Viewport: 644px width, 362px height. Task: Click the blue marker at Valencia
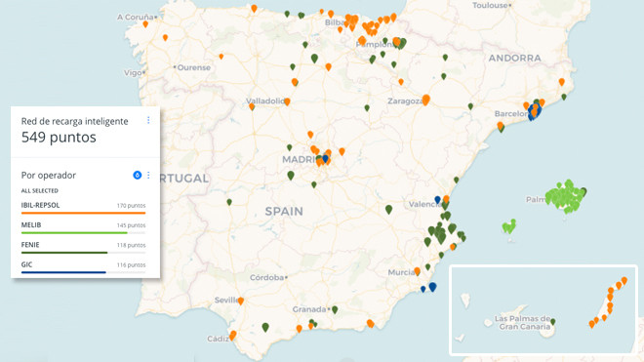[437, 200]
